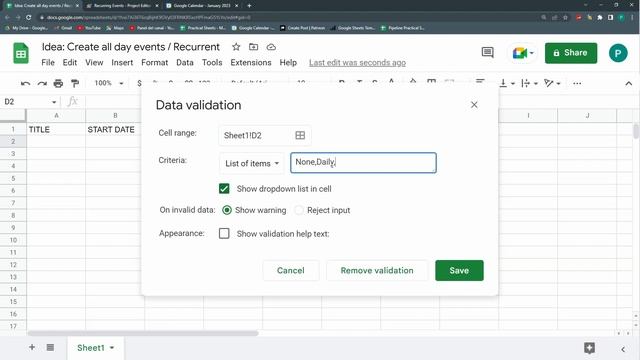Viewport: 640px width, 360px height.
Task: Click the YouTube bookmark
Action: tap(89, 28)
